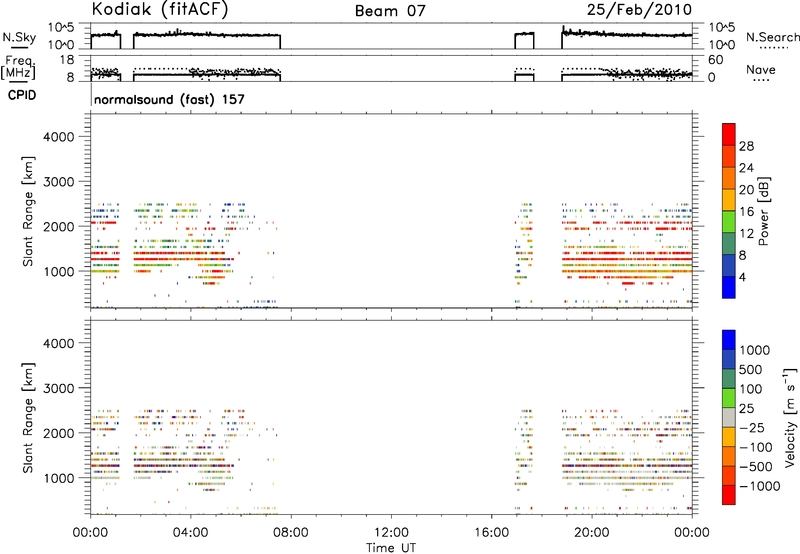Click the '20:00' time axis label
800x554 pixels.
[x=592, y=533]
